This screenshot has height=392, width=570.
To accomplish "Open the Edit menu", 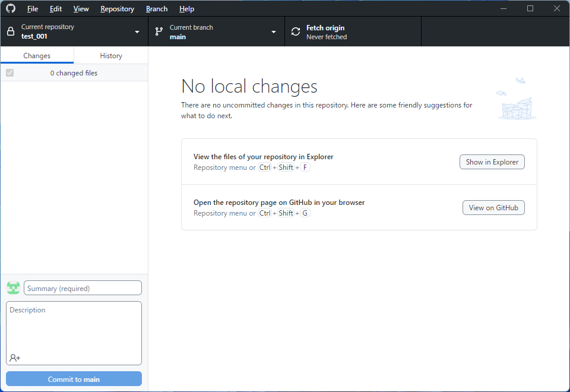I will [56, 9].
